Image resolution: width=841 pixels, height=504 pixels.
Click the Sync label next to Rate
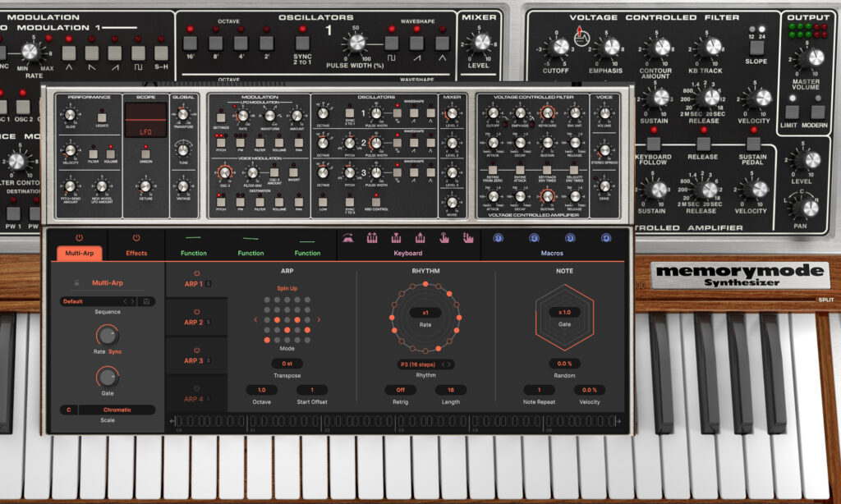(115, 351)
